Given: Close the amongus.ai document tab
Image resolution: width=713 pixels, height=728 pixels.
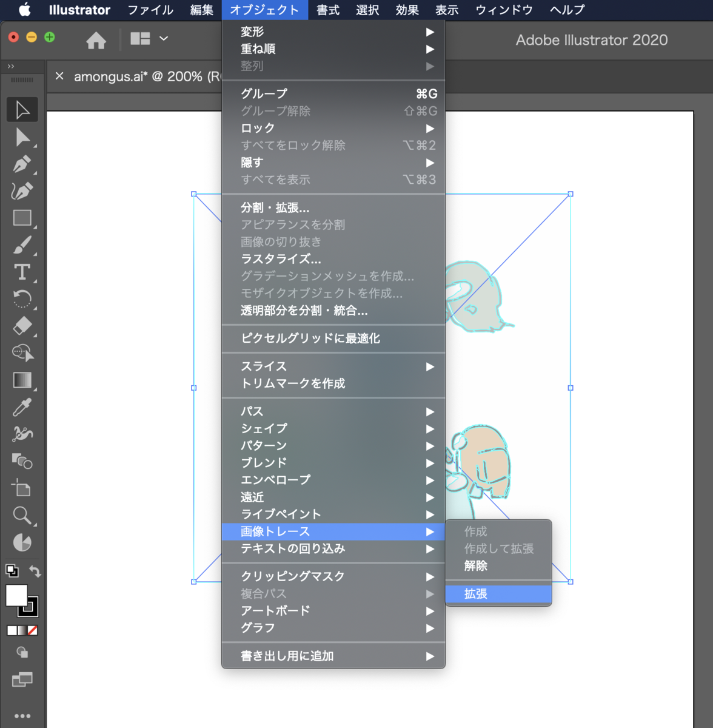Looking at the screenshot, I should coord(59,76).
